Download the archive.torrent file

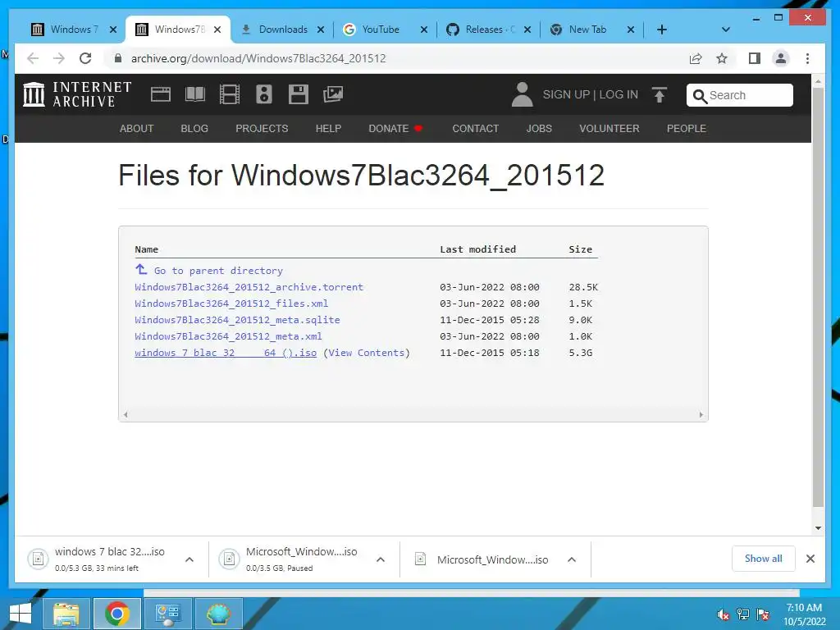click(249, 287)
